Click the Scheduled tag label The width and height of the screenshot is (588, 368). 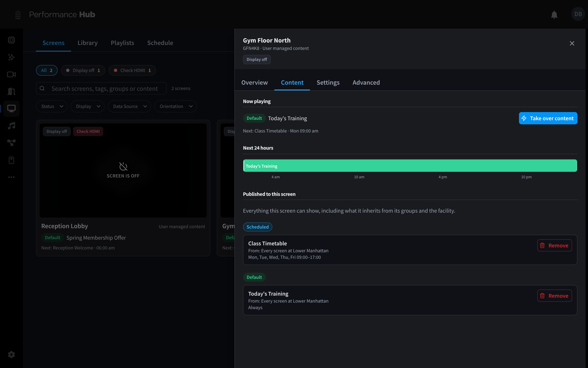click(x=257, y=227)
